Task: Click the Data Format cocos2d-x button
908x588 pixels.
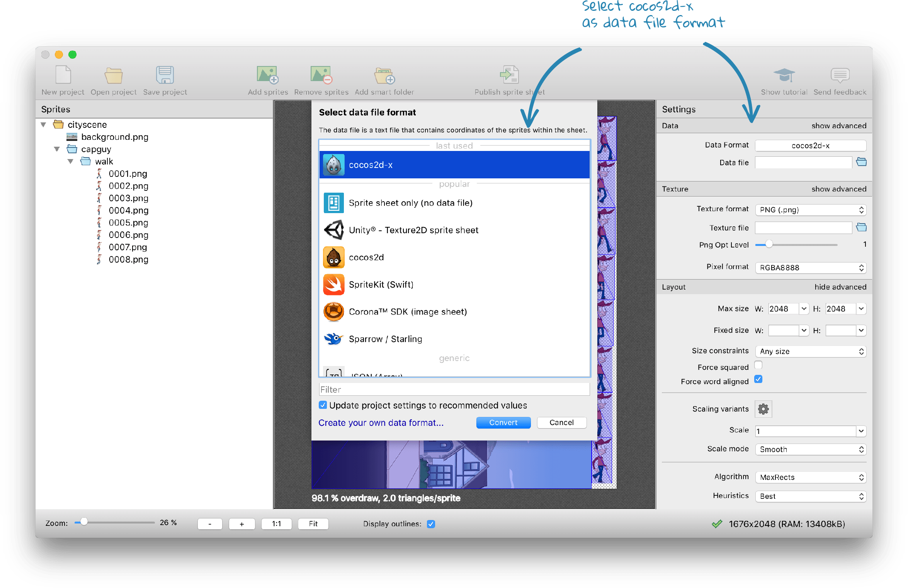Action: click(811, 146)
